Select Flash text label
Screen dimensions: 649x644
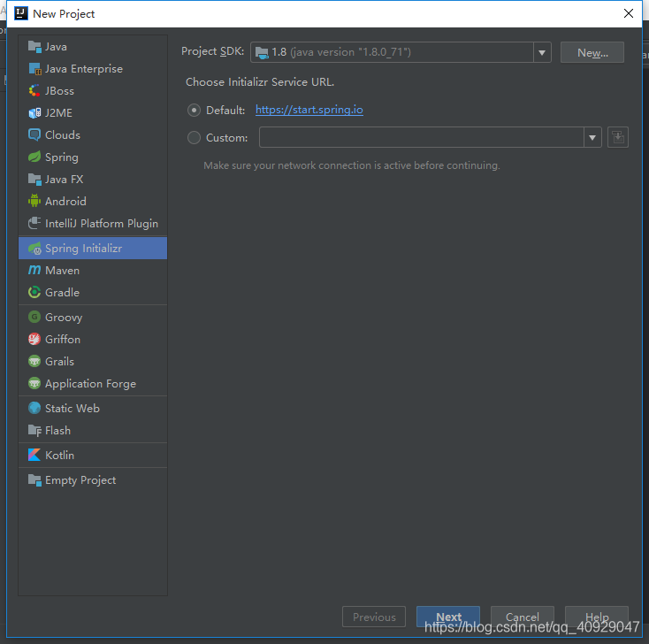click(58, 430)
